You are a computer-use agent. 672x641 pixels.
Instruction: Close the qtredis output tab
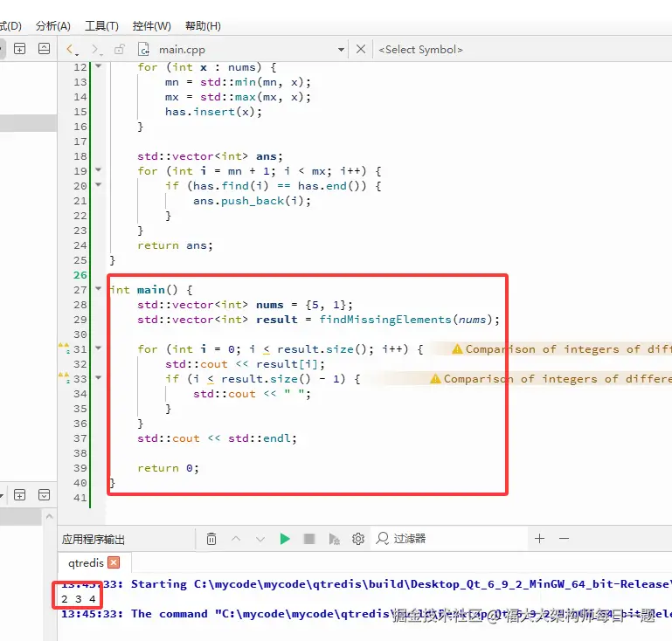click(x=114, y=562)
